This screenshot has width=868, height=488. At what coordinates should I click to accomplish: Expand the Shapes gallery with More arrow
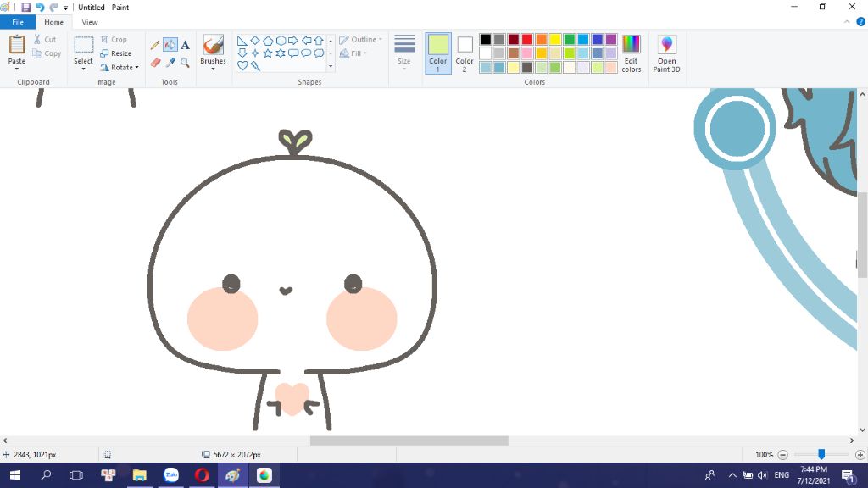[331, 66]
